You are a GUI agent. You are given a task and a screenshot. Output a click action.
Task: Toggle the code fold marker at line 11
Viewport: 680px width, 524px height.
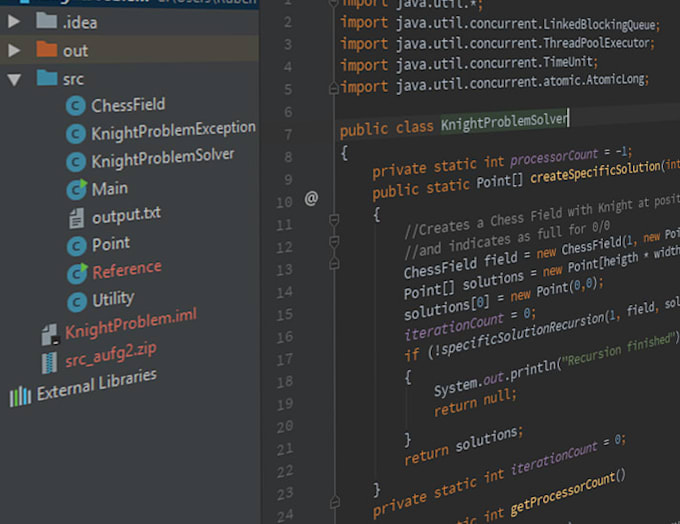[x=334, y=218]
